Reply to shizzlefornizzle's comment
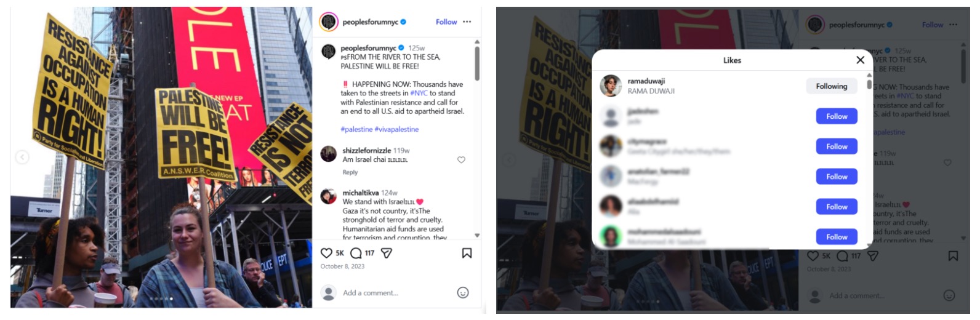 pos(350,172)
